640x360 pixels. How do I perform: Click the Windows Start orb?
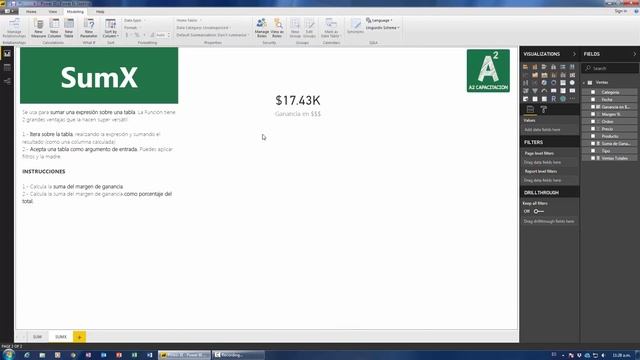(x=9, y=355)
